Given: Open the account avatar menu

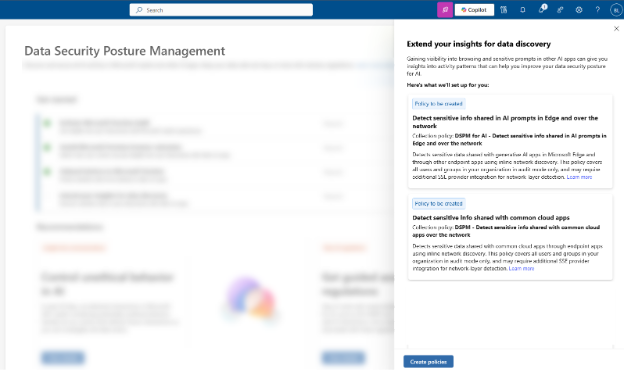Looking at the screenshot, I should [616, 10].
